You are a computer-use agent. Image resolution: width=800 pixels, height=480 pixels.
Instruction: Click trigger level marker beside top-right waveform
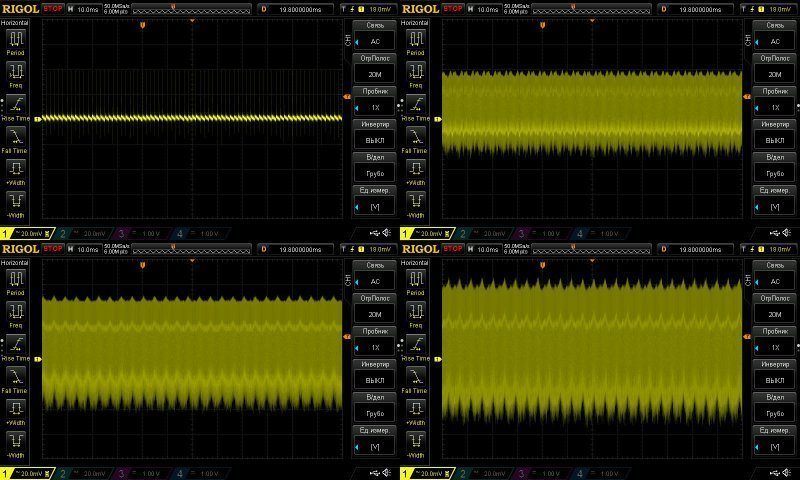(747, 96)
